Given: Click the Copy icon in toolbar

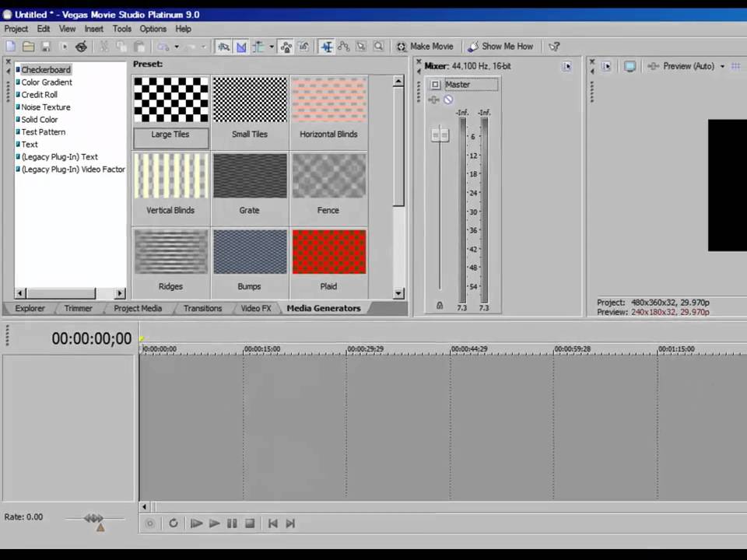Looking at the screenshot, I should [x=121, y=46].
